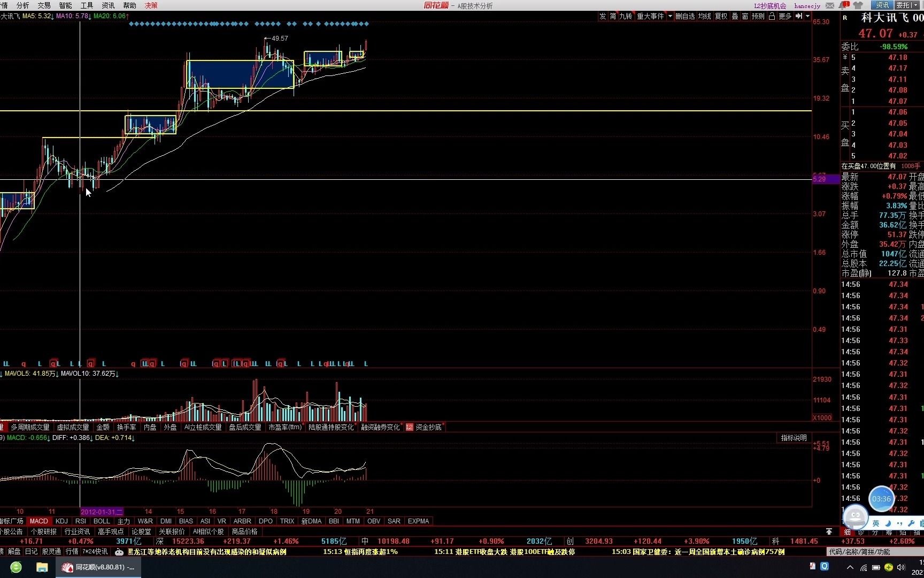Click the 叠 overlay toolbar button
The width and height of the screenshot is (924, 578).
tap(735, 17)
